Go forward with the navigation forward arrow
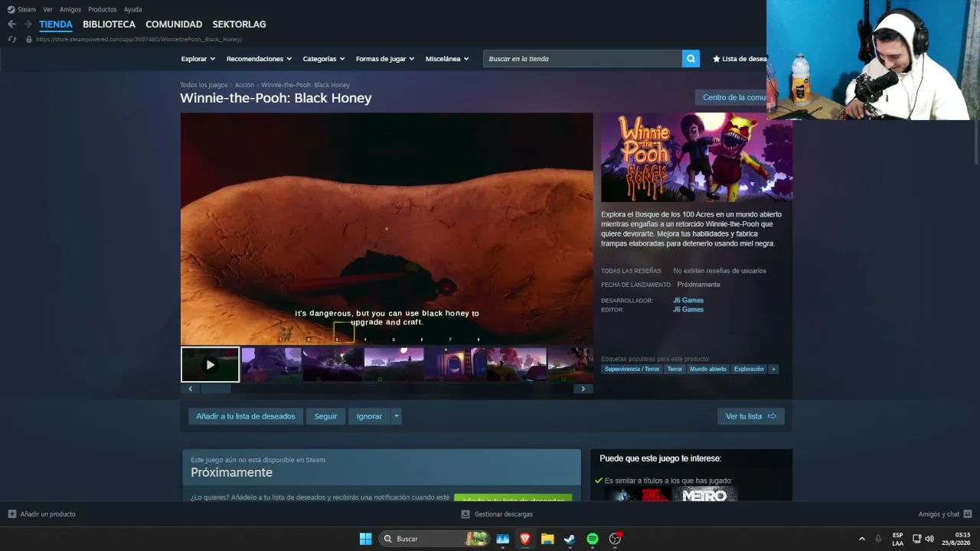Image resolution: width=980 pixels, height=551 pixels. [28, 24]
